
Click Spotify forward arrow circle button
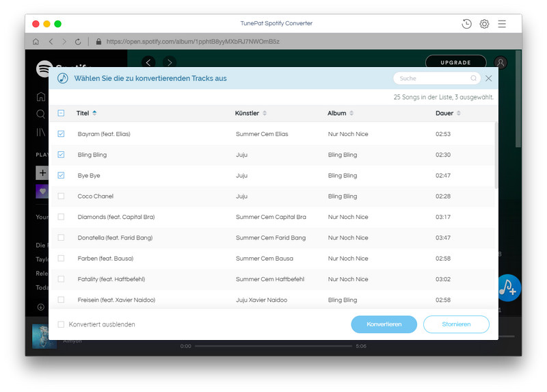coord(170,62)
